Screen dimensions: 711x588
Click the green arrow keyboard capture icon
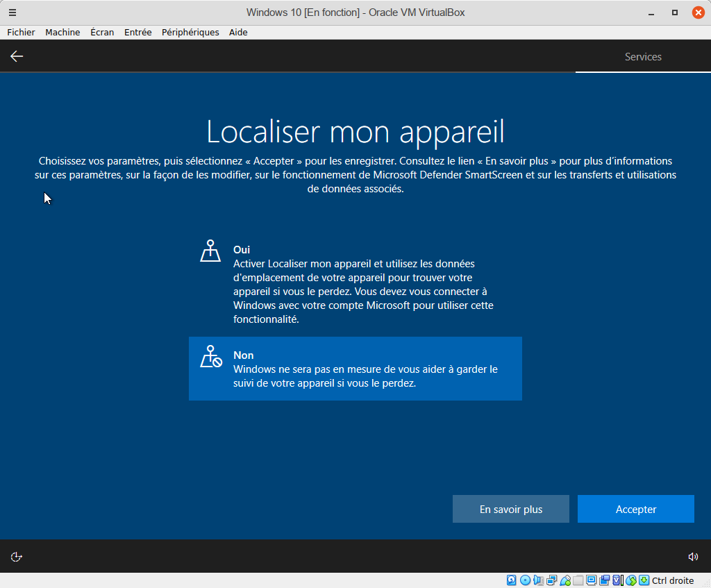tap(644, 580)
